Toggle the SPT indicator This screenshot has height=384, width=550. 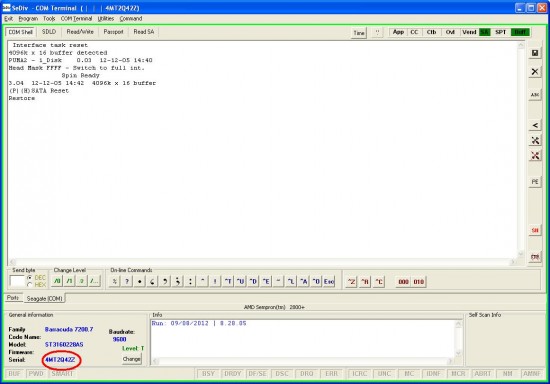(x=501, y=32)
